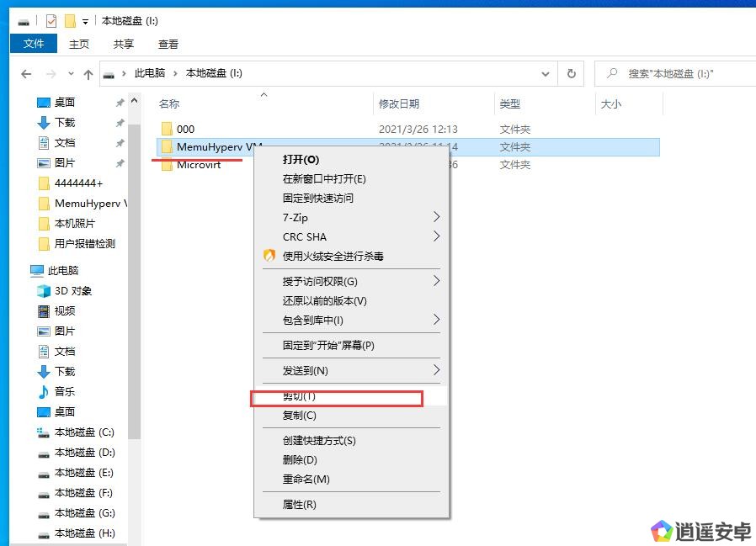Click the search 本地磁盘 (I:) box
756x546 pixels.
pyautogui.click(x=673, y=74)
